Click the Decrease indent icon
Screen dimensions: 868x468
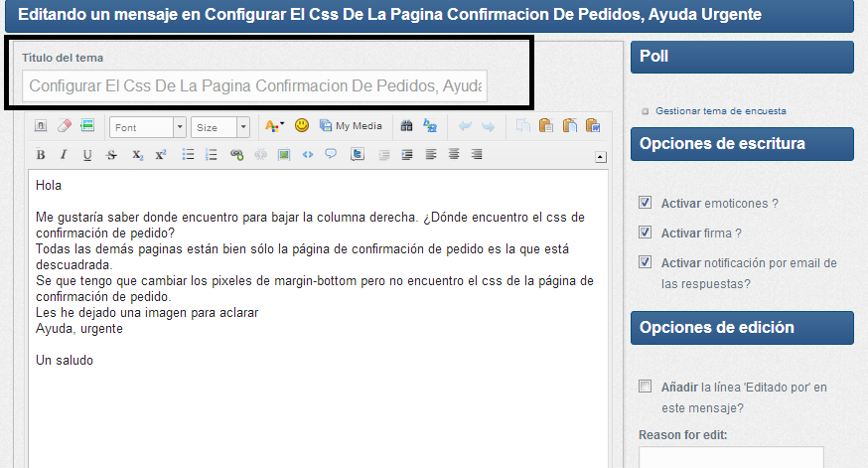383,155
